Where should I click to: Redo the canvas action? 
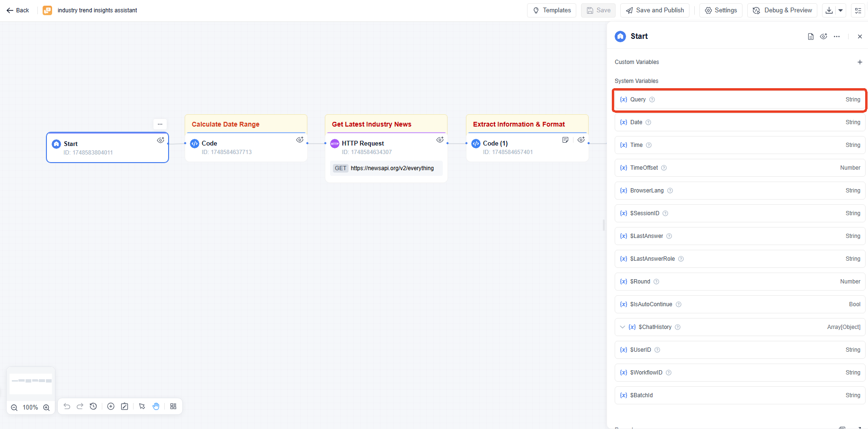pyautogui.click(x=80, y=406)
